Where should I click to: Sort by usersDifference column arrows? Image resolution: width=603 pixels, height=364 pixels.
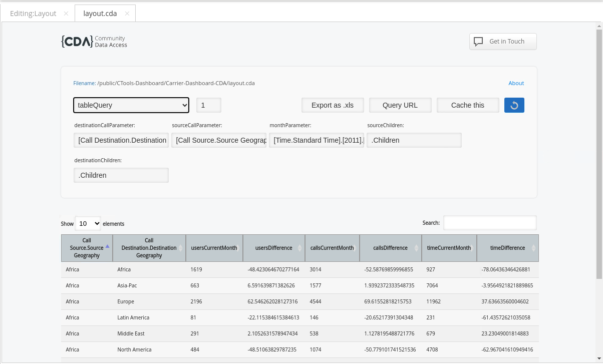coord(299,248)
